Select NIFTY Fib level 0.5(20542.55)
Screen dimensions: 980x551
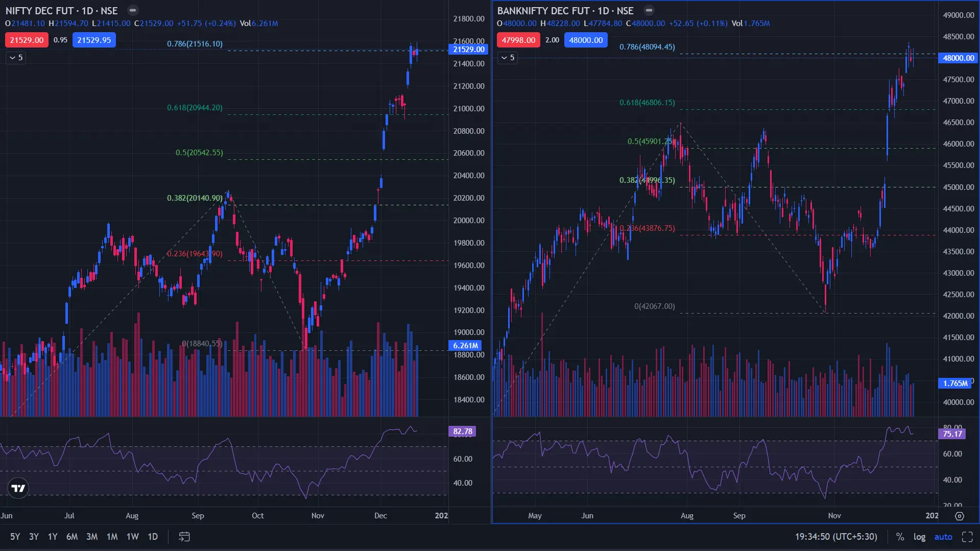199,153
